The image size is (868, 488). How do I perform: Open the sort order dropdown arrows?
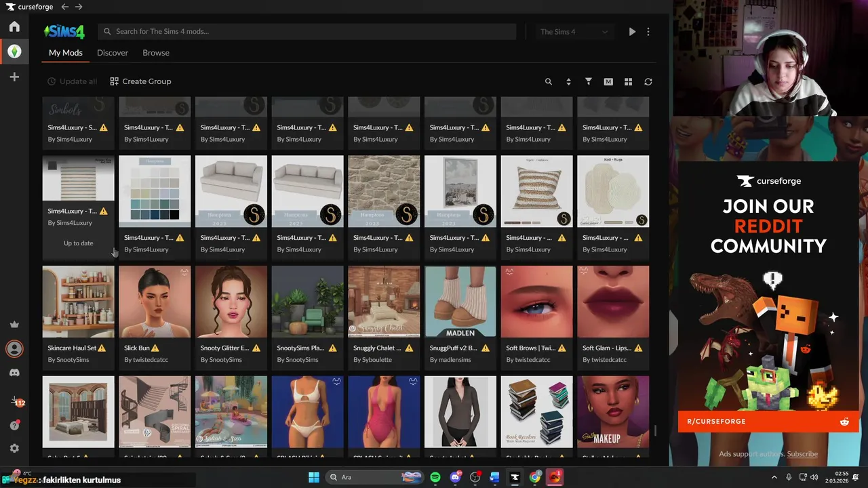568,81
